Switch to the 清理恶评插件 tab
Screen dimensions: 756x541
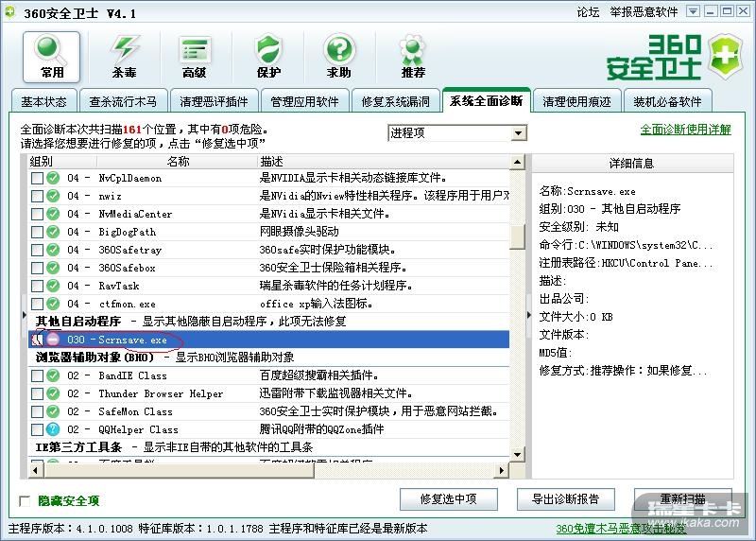(x=215, y=101)
